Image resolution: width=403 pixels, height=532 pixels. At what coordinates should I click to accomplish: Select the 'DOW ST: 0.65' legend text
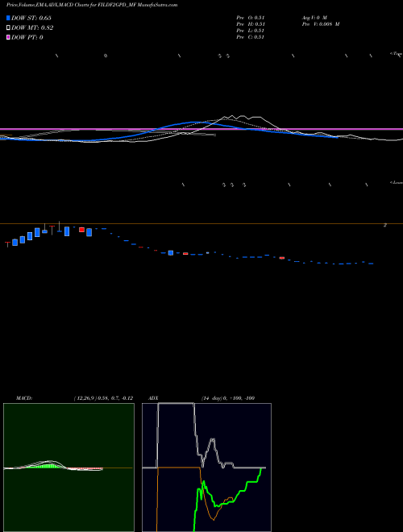pyautogui.click(x=31, y=18)
